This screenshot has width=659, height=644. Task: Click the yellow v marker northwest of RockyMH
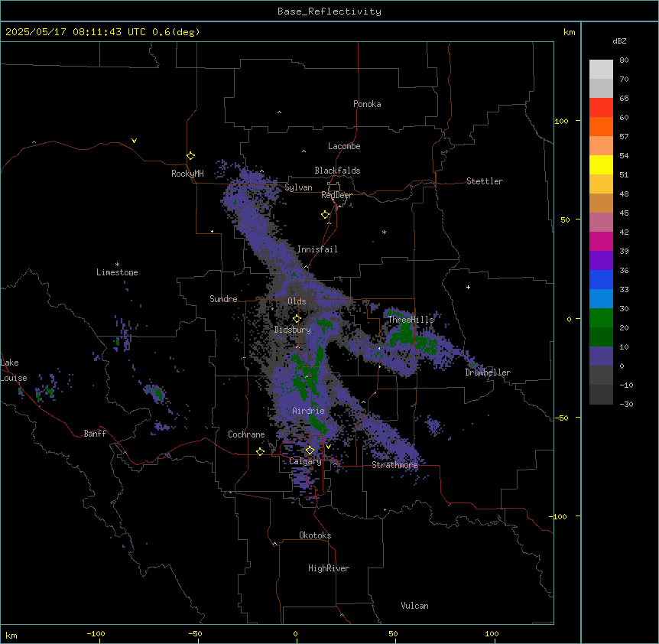(134, 141)
